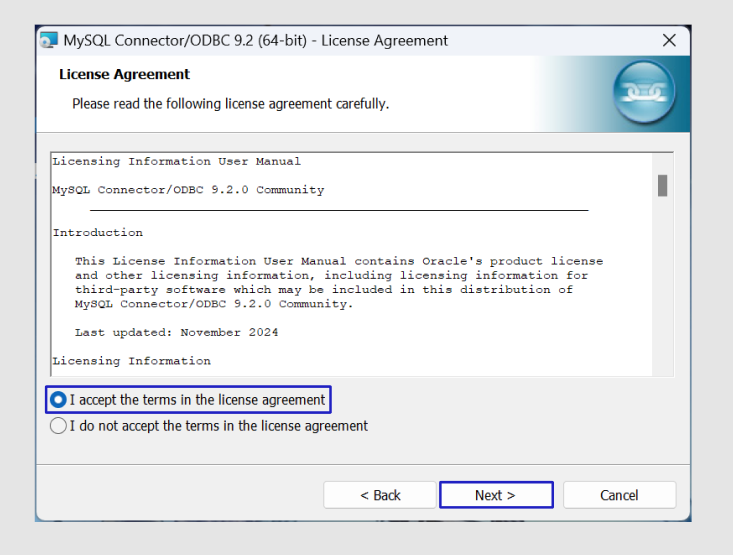Proceed with the "Next >" button
Viewport: 733px width, 555px height.
click(495, 495)
